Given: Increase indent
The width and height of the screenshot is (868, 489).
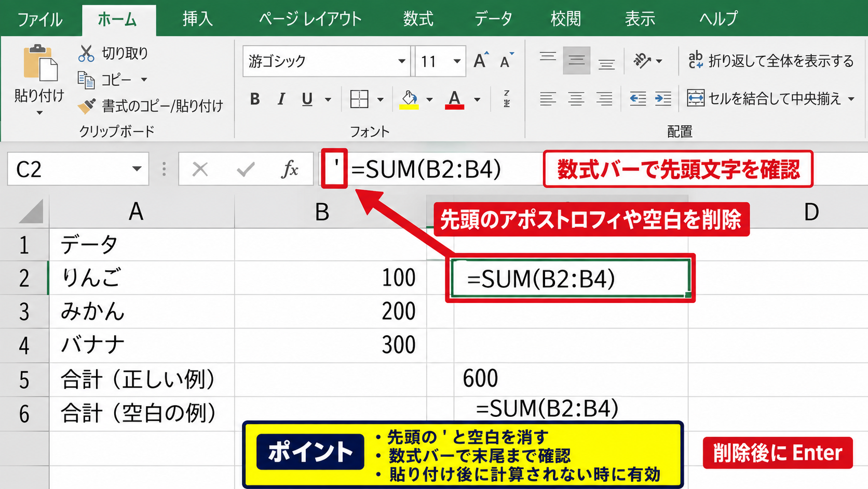Looking at the screenshot, I should tap(663, 99).
